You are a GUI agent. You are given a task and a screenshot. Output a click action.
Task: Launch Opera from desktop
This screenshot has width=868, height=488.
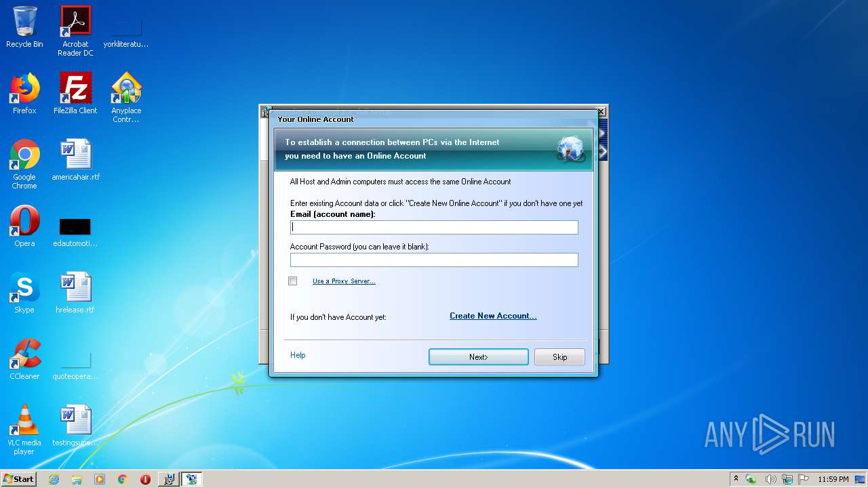coord(24,226)
